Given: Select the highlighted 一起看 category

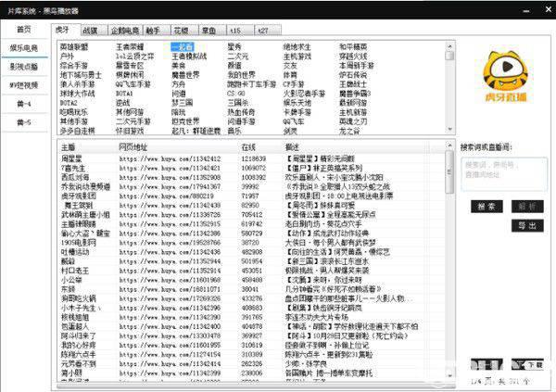Looking at the screenshot, I should (x=183, y=47).
